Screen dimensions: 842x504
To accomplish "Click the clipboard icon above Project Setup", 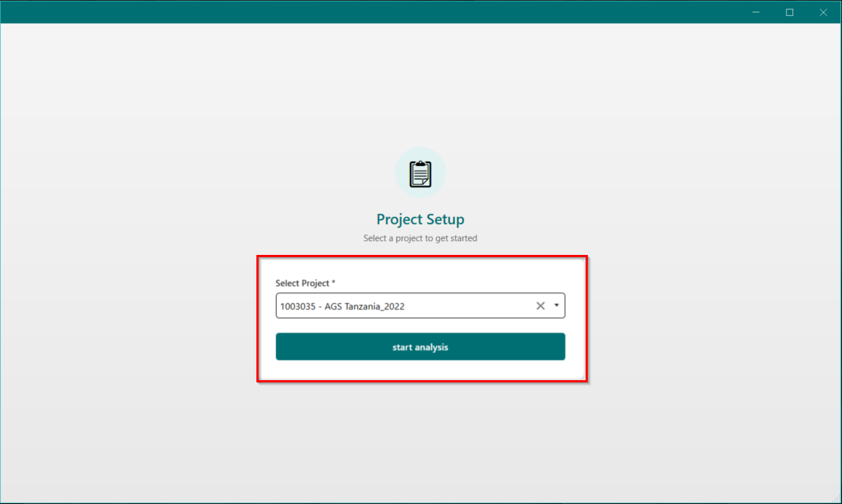I will [420, 173].
